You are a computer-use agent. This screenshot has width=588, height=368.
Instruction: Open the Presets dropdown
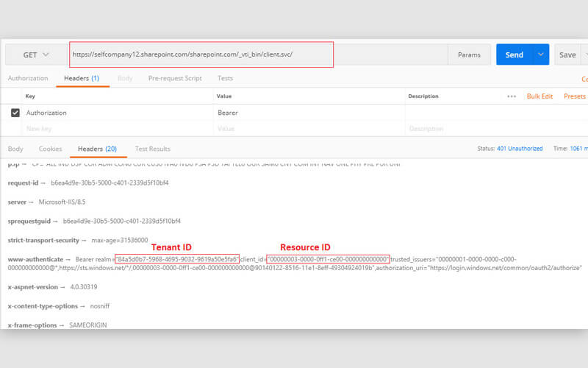(x=575, y=96)
